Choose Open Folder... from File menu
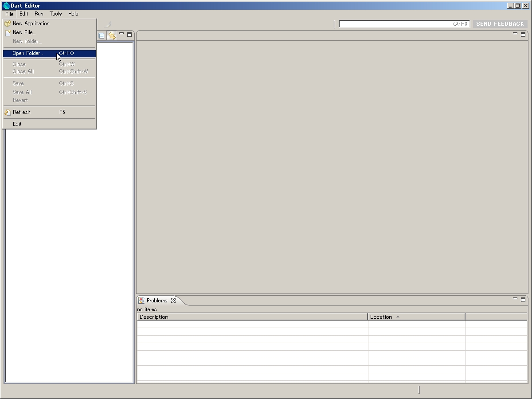The height and width of the screenshot is (399, 532). click(49, 54)
